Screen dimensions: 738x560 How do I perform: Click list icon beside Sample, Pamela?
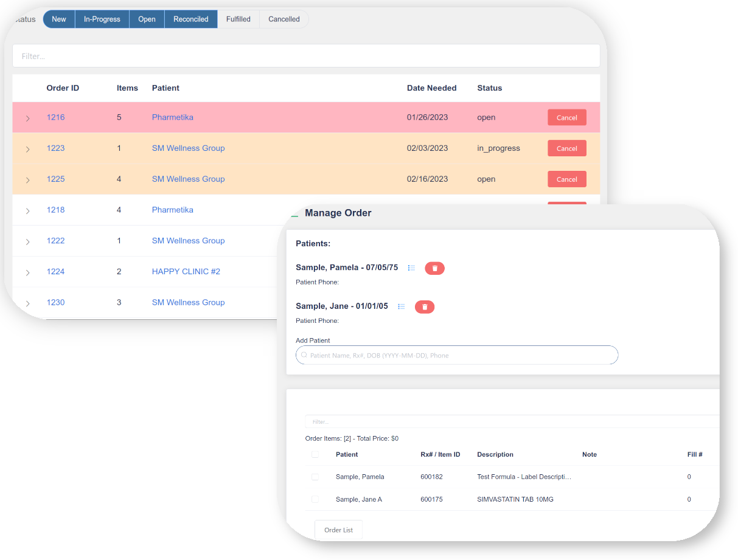coord(411,268)
